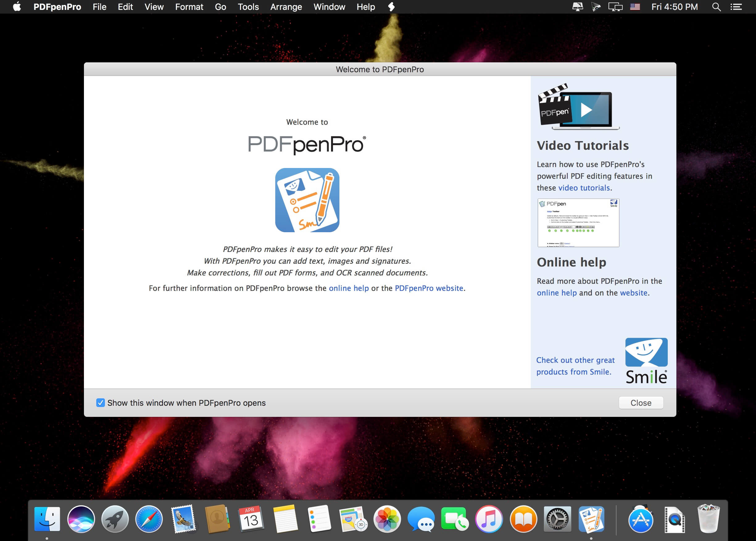Screen dimensions: 756x541
Task: Open the Window menu
Action: [x=329, y=7]
